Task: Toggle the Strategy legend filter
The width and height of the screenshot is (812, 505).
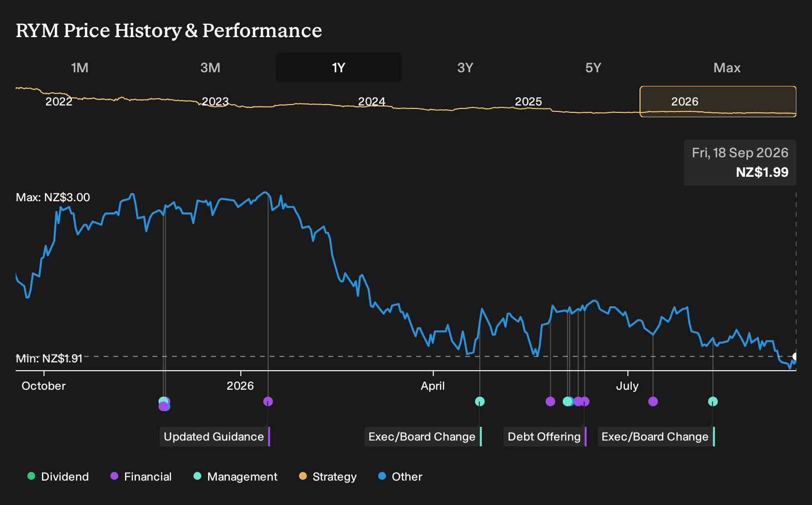Action: (328, 477)
